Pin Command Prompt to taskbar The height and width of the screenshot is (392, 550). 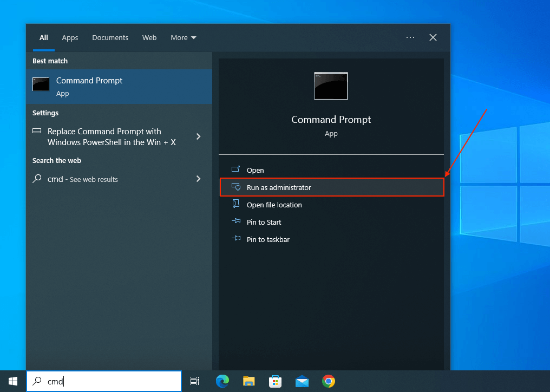(x=268, y=239)
